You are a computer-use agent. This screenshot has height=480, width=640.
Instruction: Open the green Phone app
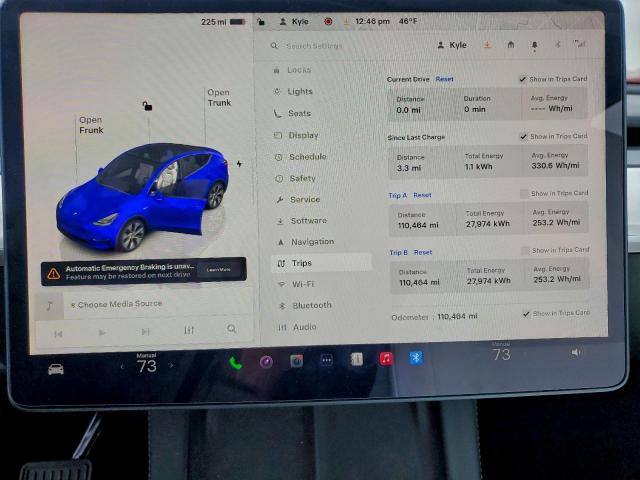235,362
